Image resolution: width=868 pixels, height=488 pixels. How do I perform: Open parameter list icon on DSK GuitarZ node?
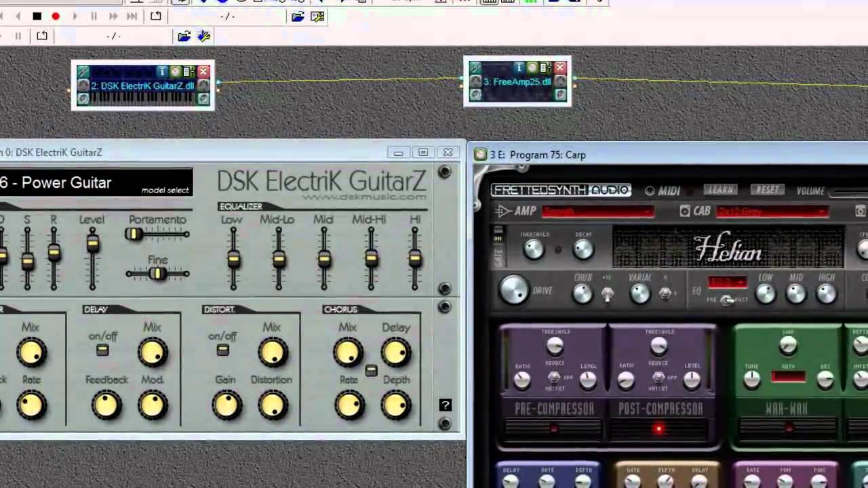pos(188,71)
